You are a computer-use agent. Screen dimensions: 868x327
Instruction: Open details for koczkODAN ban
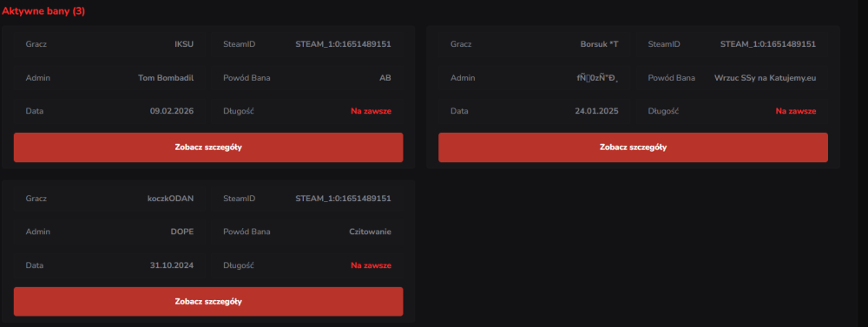pos(208,302)
